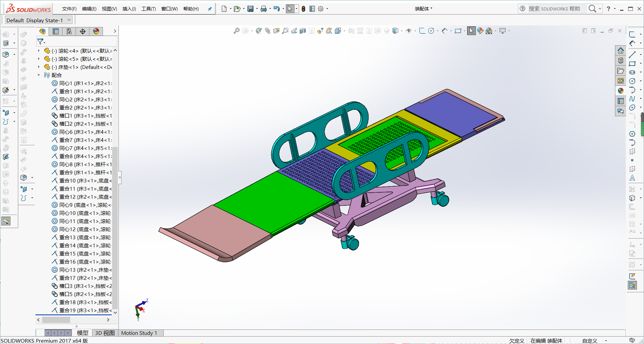Open the Design Library books icon

tap(620, 60)
